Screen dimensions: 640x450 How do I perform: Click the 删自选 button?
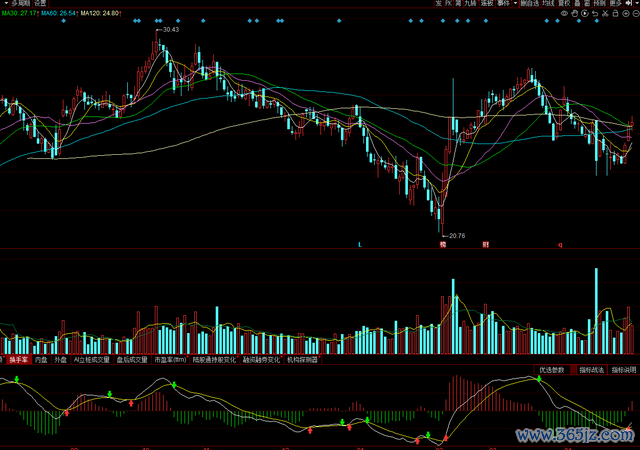pos(529,4)
